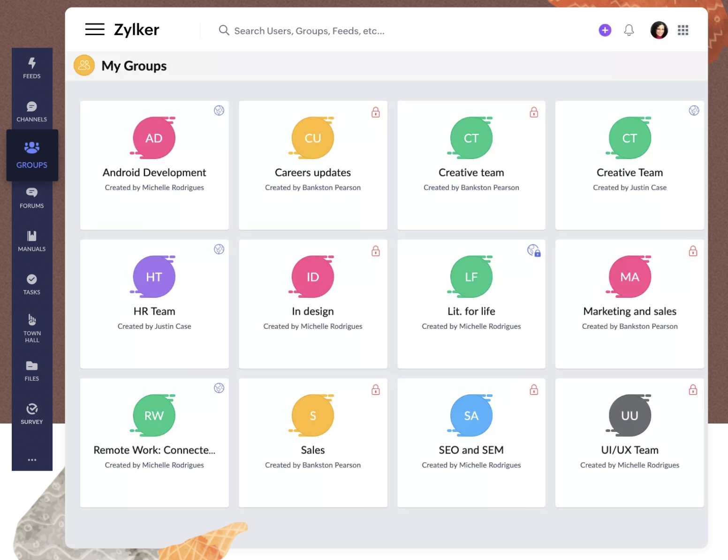Open Forums in the sidebar
Screen dimensions: 728x560
pos(32,198)
